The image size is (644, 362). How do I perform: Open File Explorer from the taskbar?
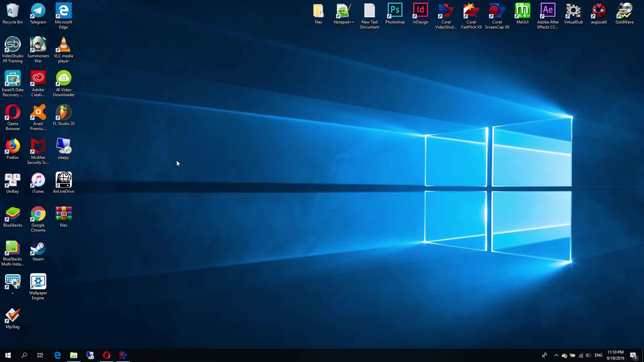73,355
